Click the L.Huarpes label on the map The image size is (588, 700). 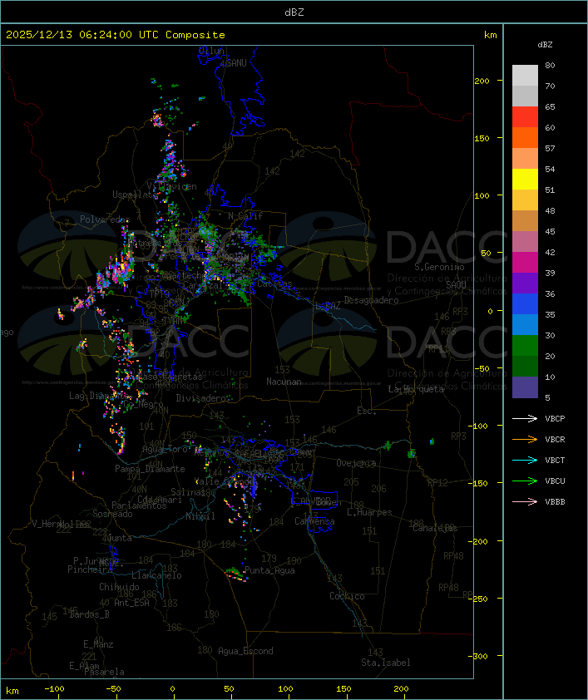coord(369,512)
